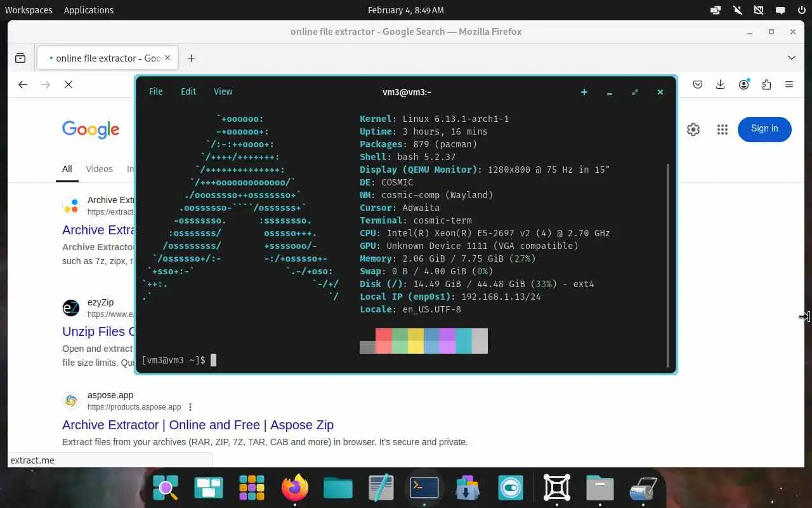Click the 'Packages: 879 (pacman)' line
The width and height of the screenshot is (812, 508).
click(x=419, y=144)
